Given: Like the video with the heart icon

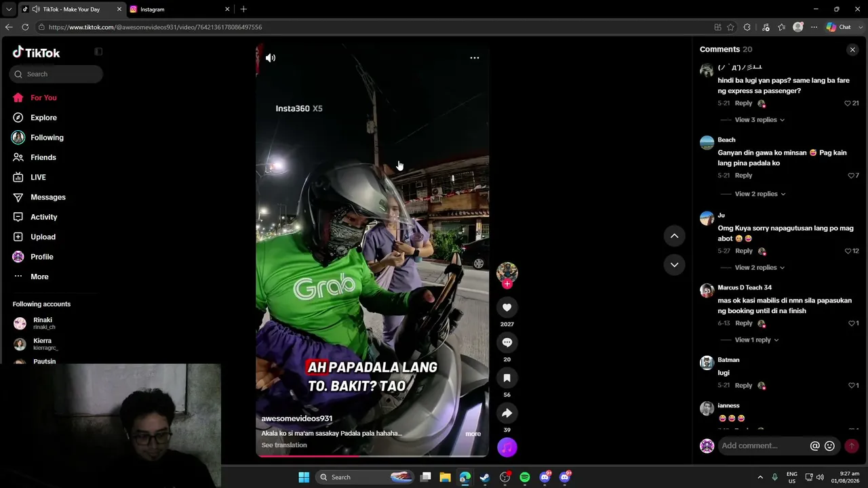Looking at the screenshot, I should (x=507, y=307).
